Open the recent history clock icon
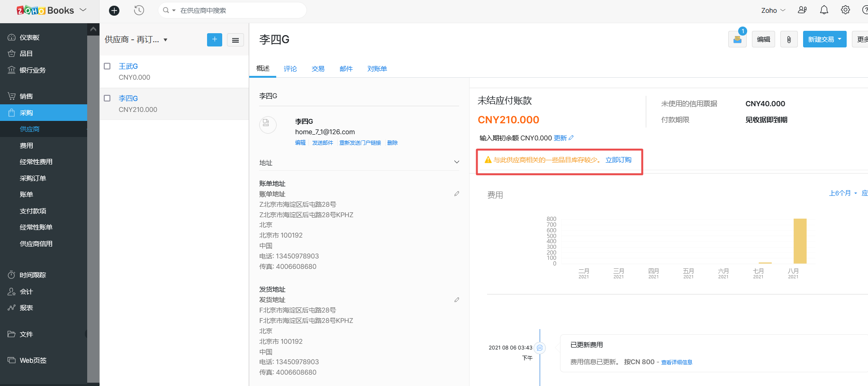This screenshot has width=868, height=386. 139,10
